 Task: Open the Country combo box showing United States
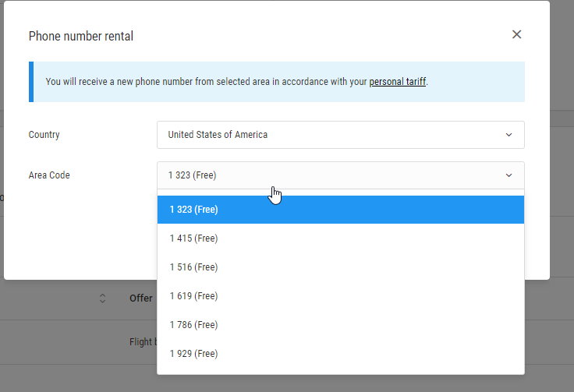pos(341,135)
